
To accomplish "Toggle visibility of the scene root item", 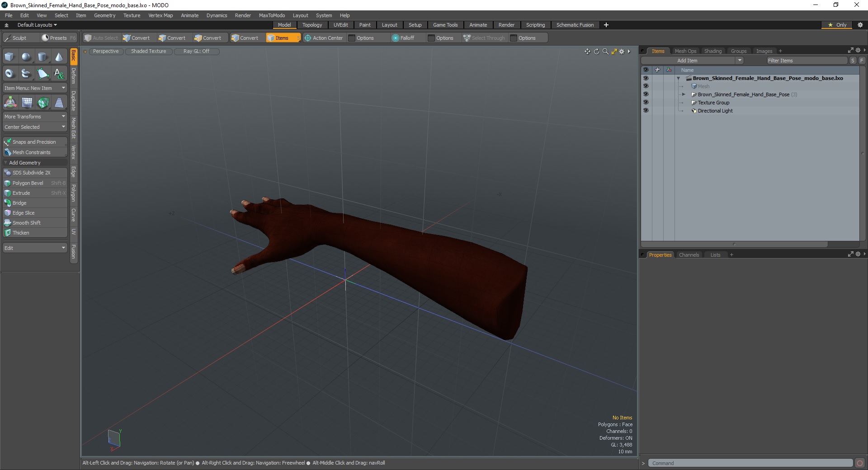I will coord(646,78).
